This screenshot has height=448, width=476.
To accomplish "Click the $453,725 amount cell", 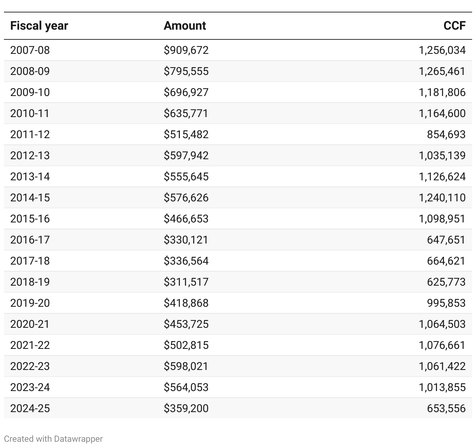I will point(186,324).
